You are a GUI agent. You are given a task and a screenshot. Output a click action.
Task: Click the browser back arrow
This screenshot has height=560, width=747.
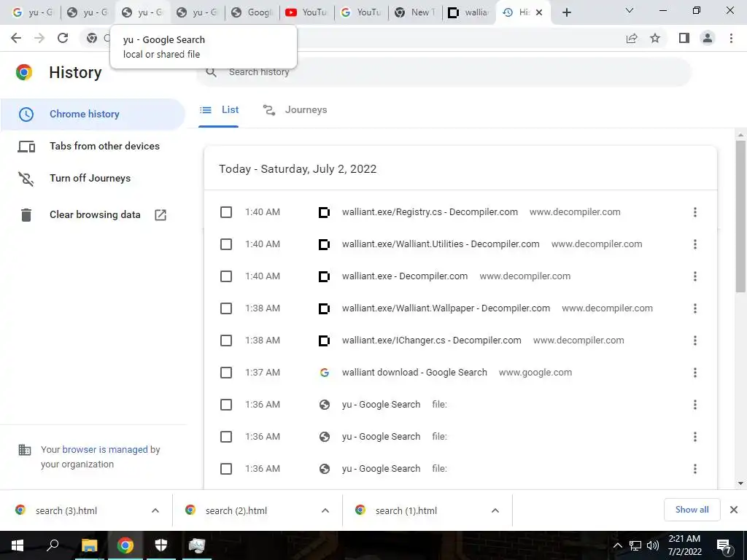[16, 38]
